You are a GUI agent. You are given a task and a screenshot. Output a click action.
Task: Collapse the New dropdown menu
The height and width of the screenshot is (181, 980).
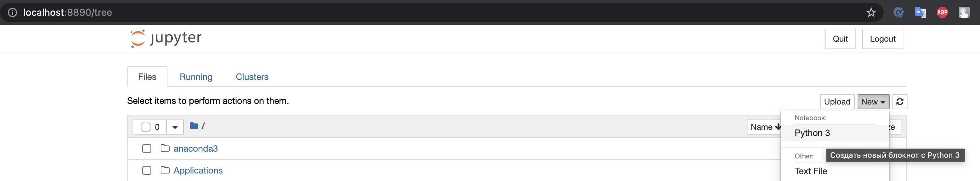click(x=873, y=101)
